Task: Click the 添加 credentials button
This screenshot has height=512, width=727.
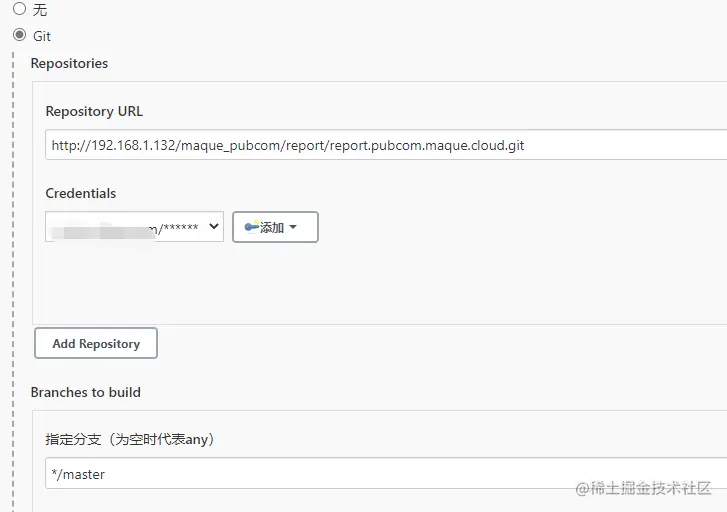Action: (275, 227)
